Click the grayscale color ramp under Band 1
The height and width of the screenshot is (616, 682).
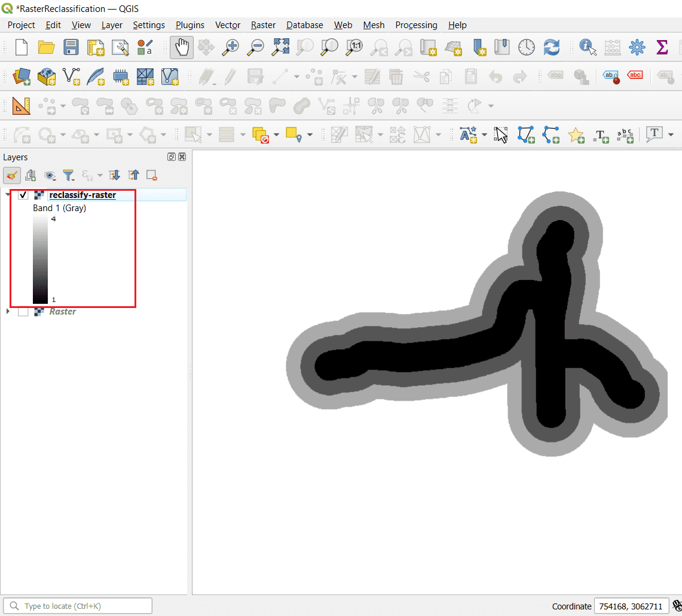click(x=39, y=258)
